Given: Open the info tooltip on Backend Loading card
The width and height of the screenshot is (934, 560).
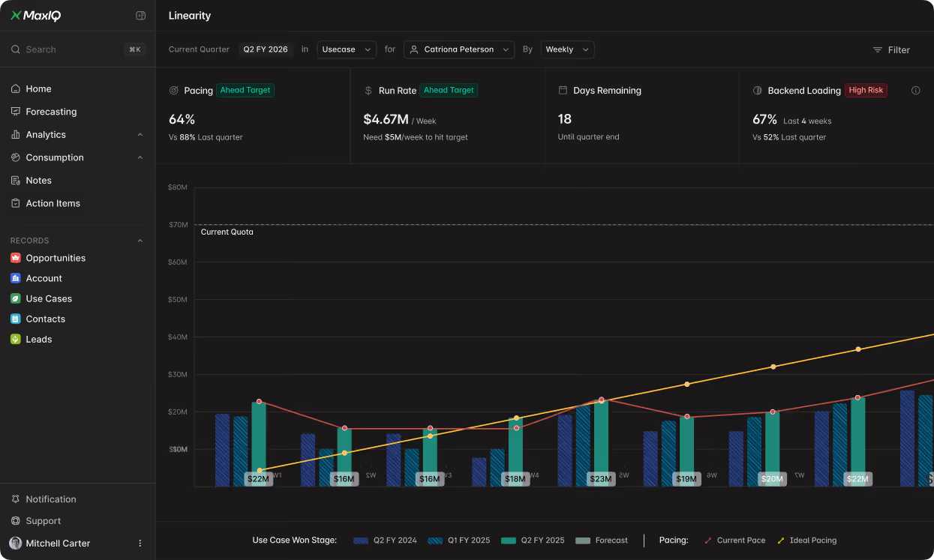Looking at the screenshot, I should [915, 90].
